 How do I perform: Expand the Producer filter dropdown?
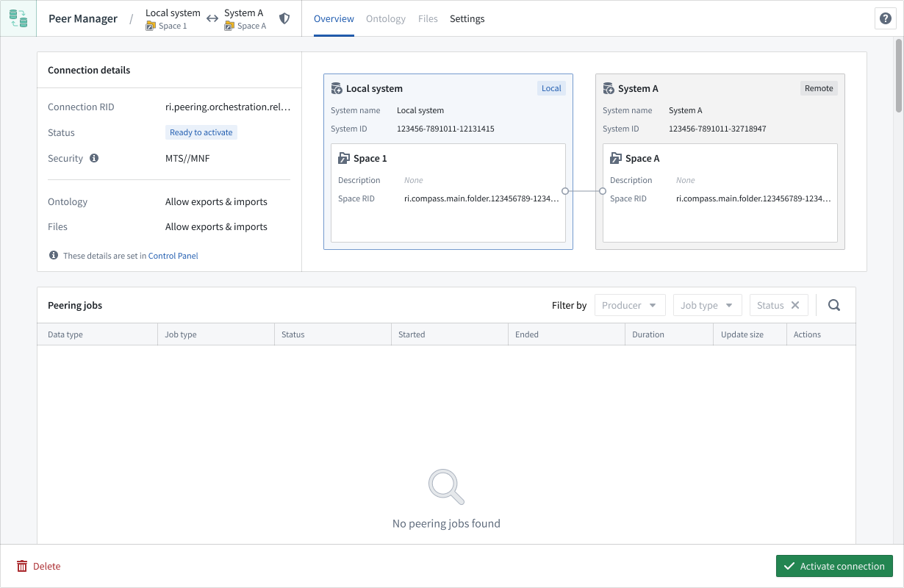pyautogui.click(x=629, y=305)
